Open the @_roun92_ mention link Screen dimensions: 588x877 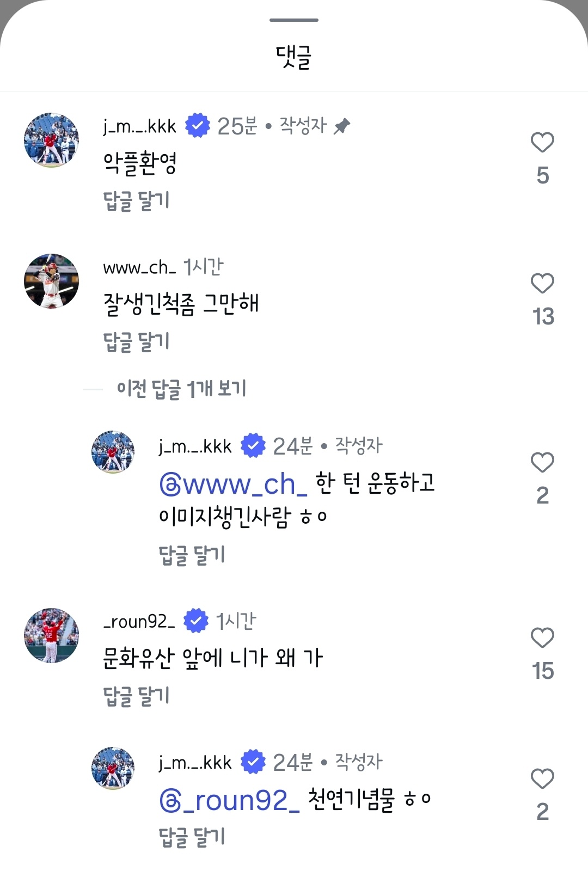click(x=229, y=800)
